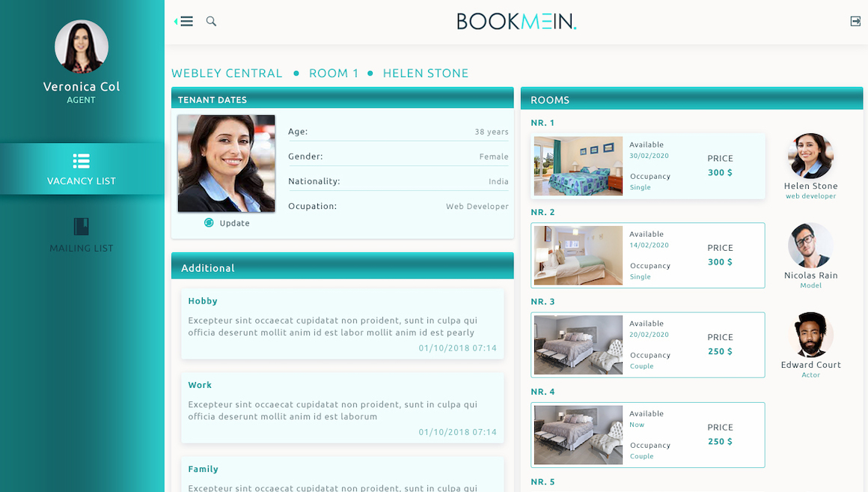Click the "14/02/2020" availability date
The image size is (868, 492).
coord(649,245)
